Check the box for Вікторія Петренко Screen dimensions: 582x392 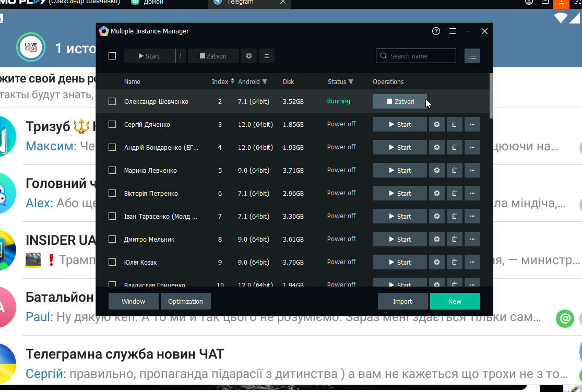tap(112, 194)
